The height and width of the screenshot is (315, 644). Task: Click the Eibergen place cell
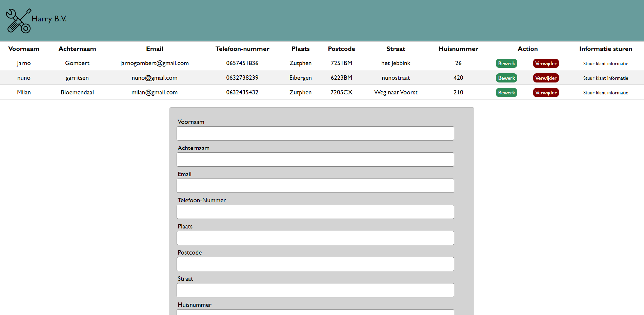tap(301, 78)
